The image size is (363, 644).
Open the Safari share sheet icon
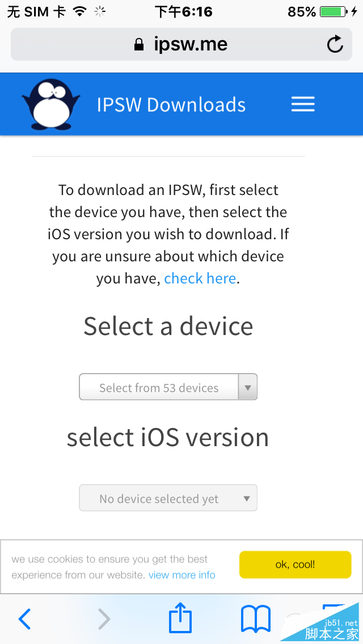(180, 618)
